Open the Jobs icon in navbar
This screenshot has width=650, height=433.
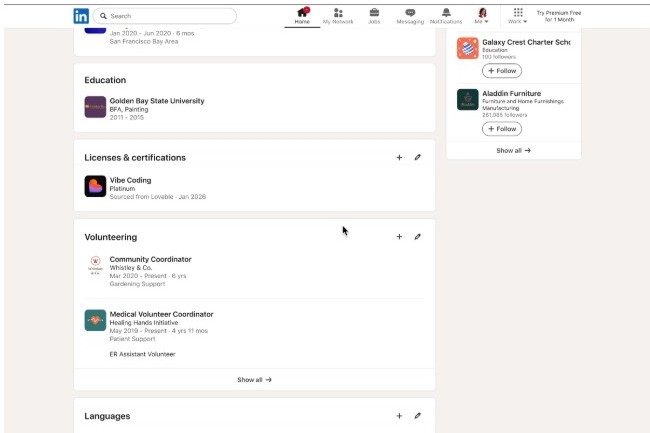(374, 16)
